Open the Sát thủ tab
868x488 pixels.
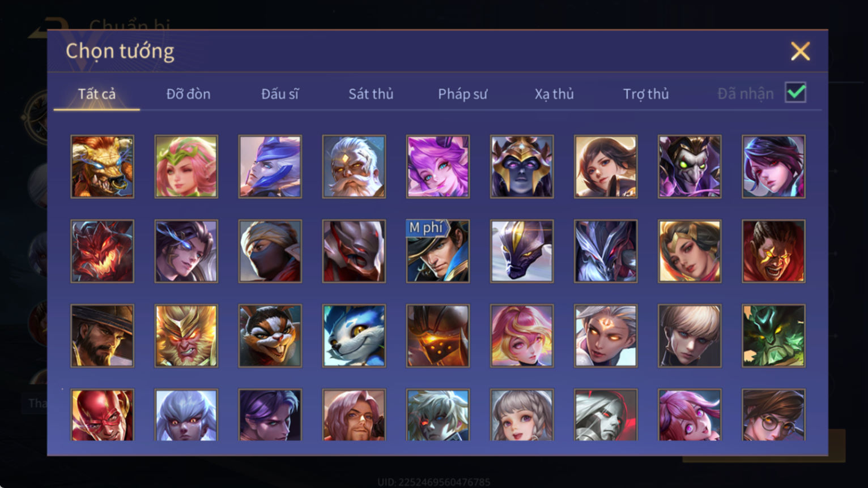pos(371,94)
